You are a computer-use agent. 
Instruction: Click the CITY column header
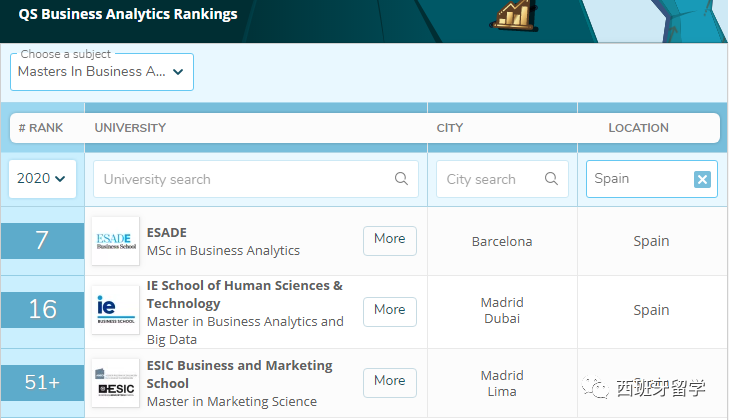(449, 128)
